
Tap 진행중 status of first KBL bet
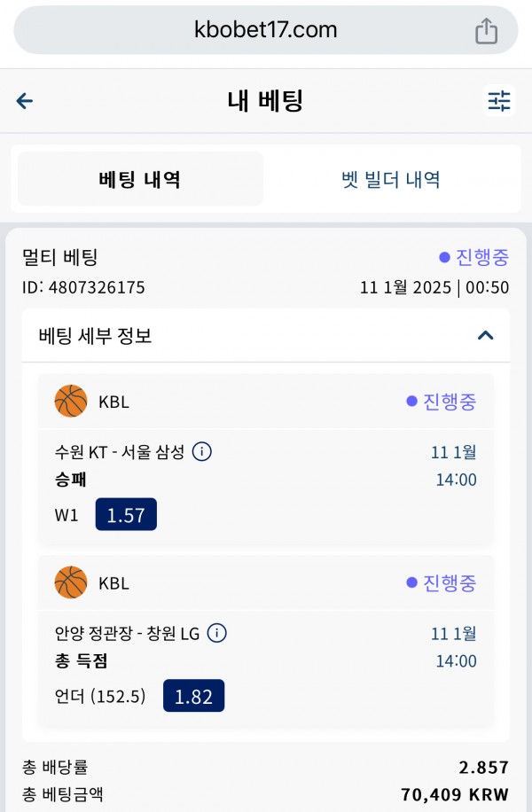442,402
